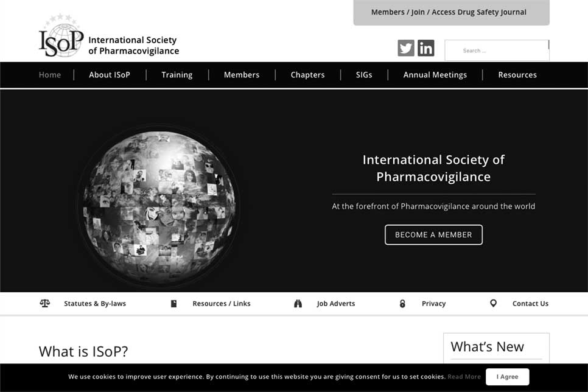588x392 pixels.
Task: Click the padlock icon beside Privacy
Action: [402, 304]
